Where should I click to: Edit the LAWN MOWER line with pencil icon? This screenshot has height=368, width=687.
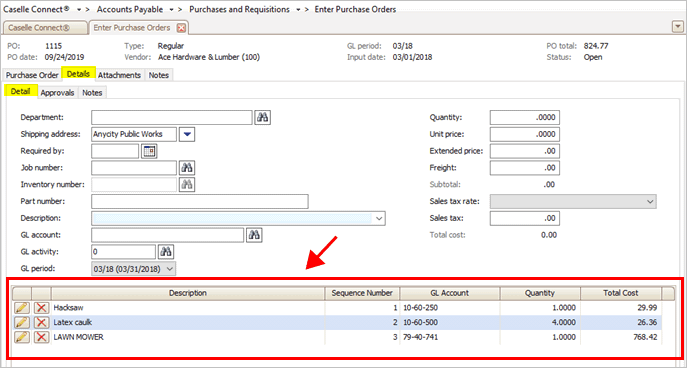tap(22, 337)
